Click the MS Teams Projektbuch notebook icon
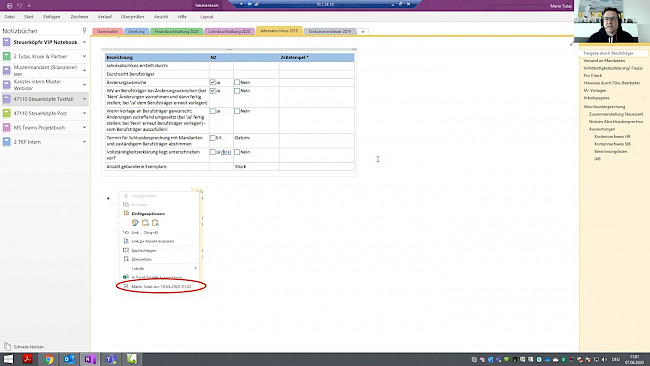The width and height of the screenshot is (650, 366). (x=6, y=127)
